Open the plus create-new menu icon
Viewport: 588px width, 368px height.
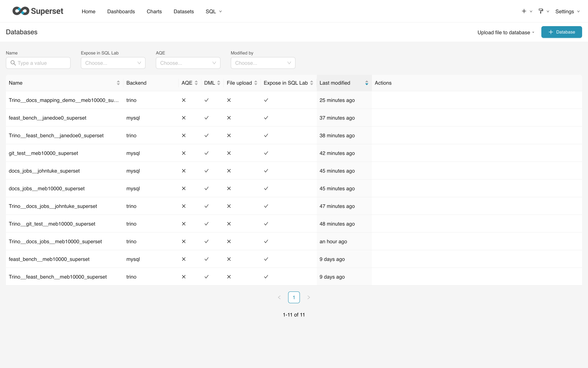(x=524, y=11)
